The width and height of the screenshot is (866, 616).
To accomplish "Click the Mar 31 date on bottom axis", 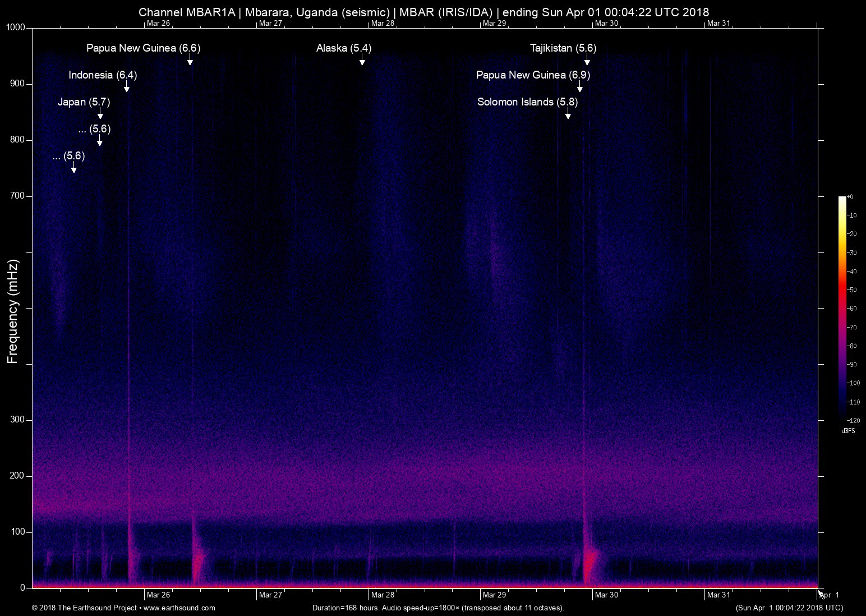I will coord(718,595).
